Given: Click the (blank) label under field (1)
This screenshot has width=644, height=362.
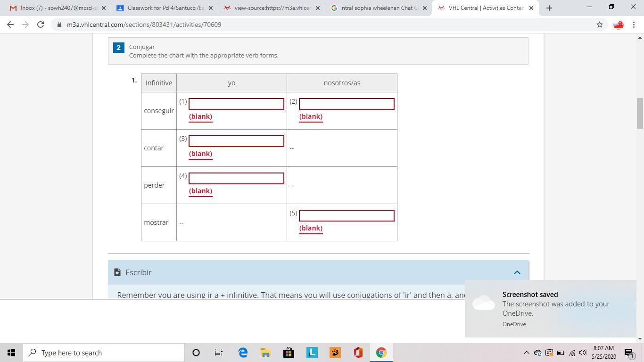Looking at the screenshot, I should pyautogui.click(x=200, y=116).
